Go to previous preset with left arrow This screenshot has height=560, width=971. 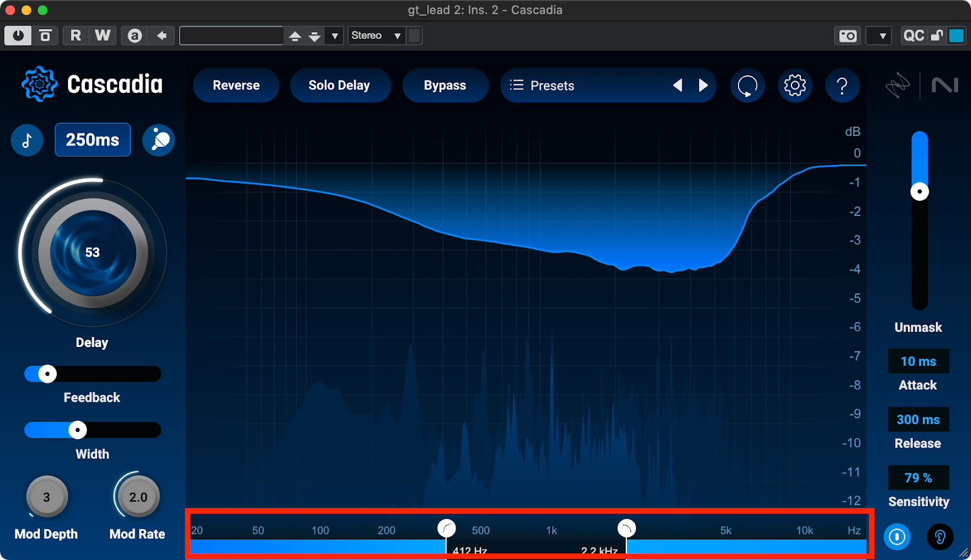pyautogui.click(x=678, y=86)
